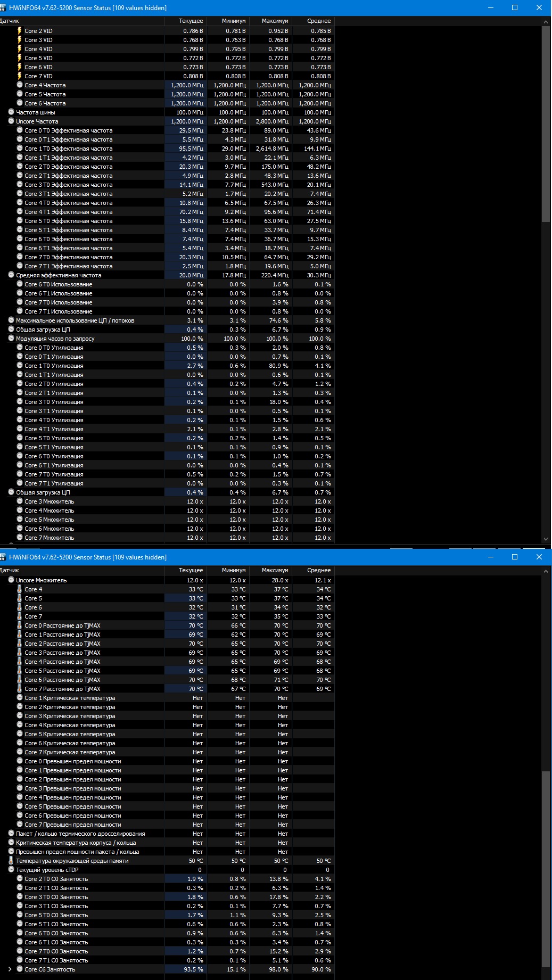This screenshot has height=980, width=552.
Task: Select Максимальное использование ЦП / потоков row
Action: [167, 320]
